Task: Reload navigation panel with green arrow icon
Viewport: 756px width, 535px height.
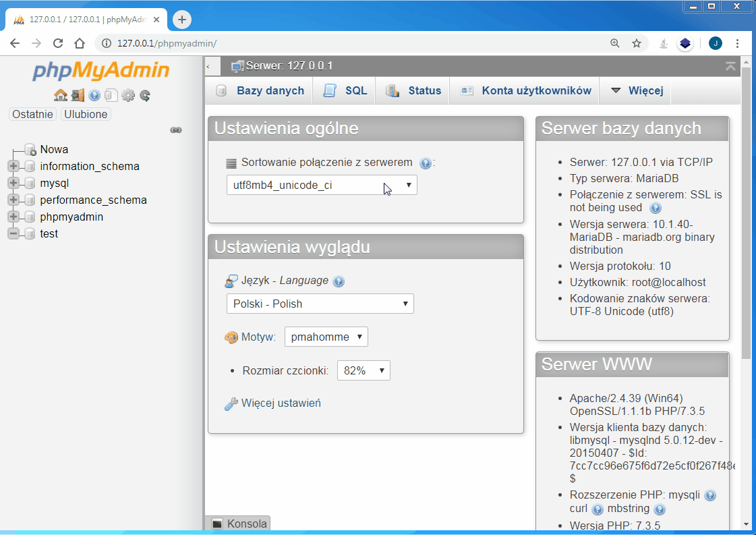Action: click(144, 96)
